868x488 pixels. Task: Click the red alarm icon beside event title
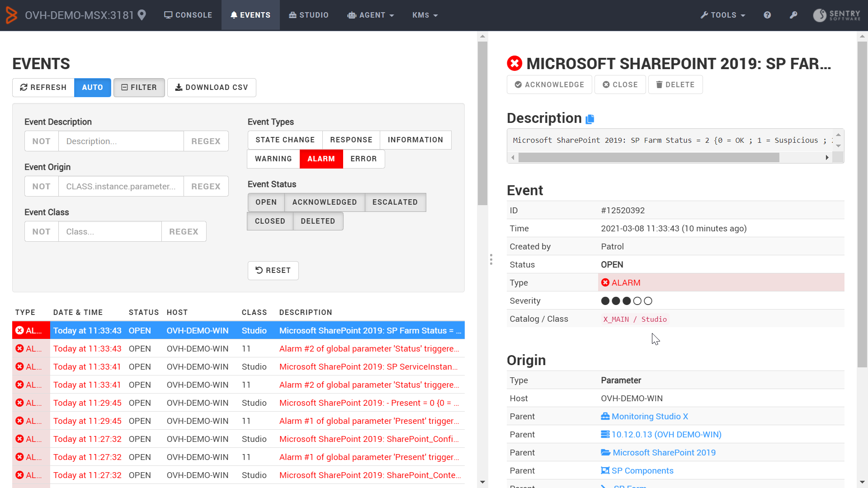click(x=514, y=64)
